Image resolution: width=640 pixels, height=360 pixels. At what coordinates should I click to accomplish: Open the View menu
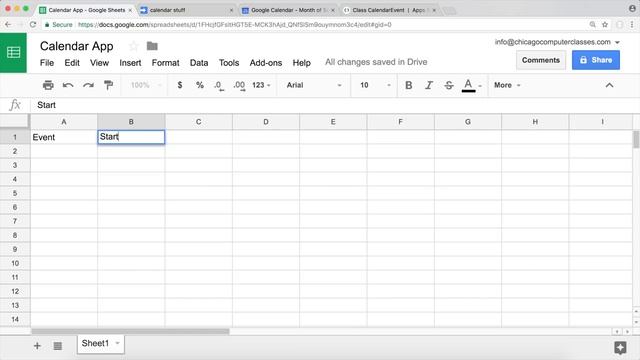tap(99, 63)
